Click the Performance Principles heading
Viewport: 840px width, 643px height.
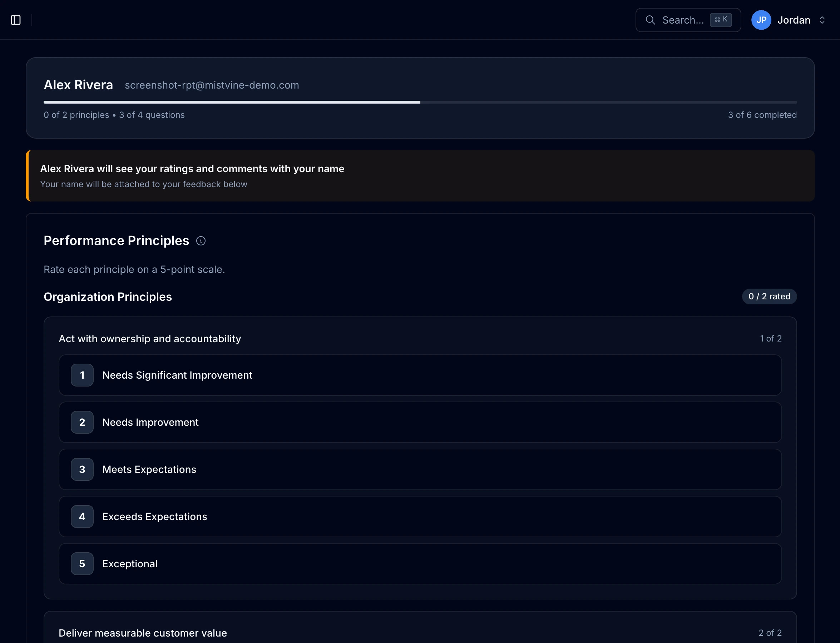117,241
